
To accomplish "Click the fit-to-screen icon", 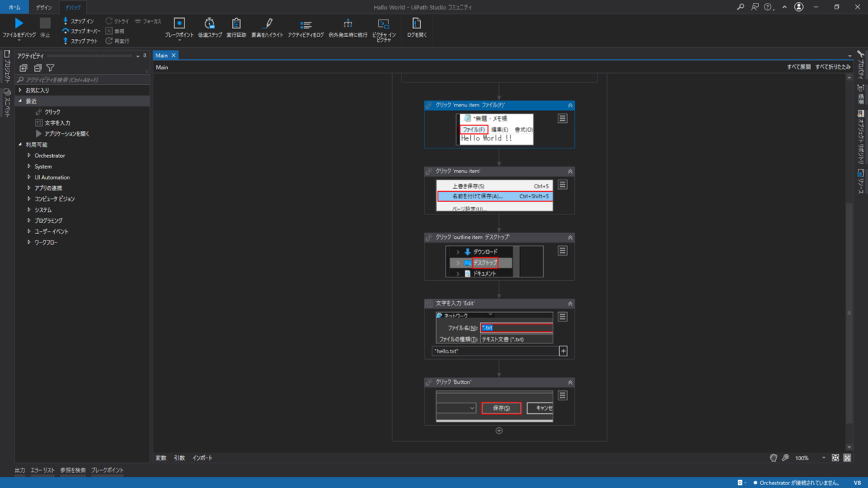I will point(835,458).
